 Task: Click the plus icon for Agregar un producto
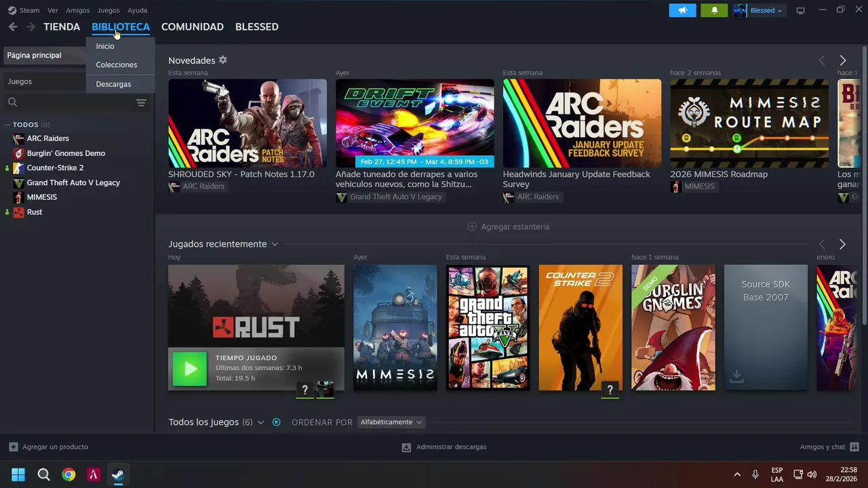[x=14, y=447]
